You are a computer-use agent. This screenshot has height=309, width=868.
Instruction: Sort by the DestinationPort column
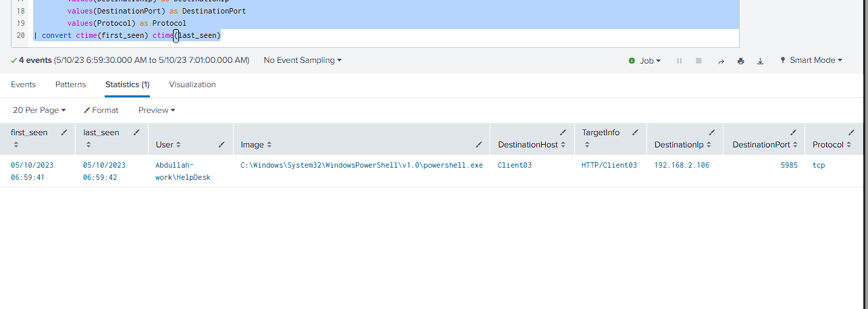click(x=794, y=145)
